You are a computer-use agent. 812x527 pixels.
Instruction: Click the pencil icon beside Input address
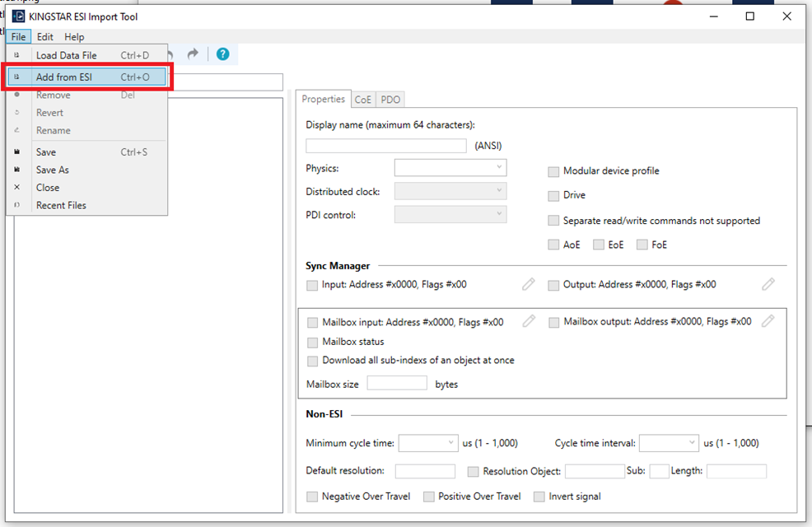click(529, 284)
